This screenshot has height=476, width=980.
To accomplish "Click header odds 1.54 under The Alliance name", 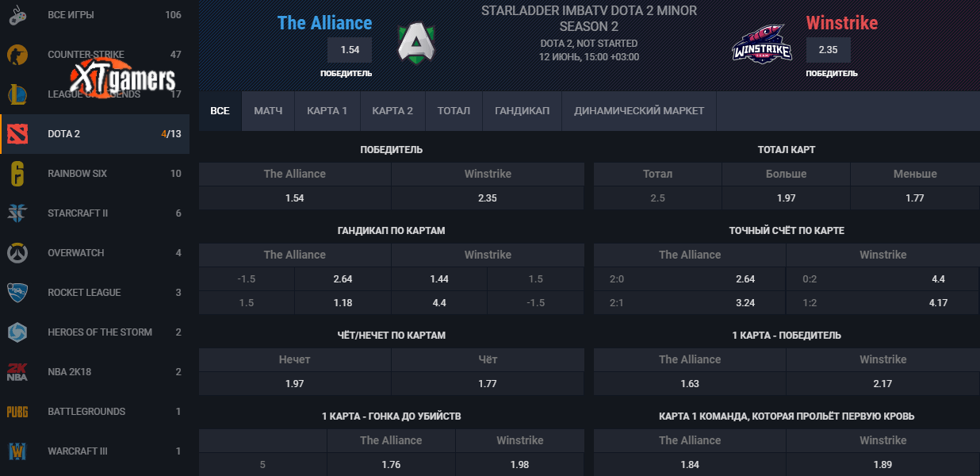I will point(350,50).
